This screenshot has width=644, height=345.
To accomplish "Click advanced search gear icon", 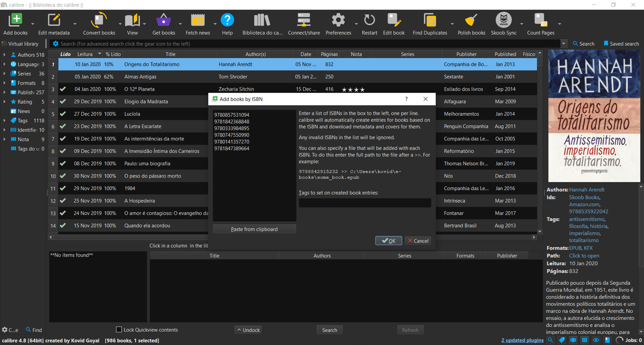I will pos(56,44).
